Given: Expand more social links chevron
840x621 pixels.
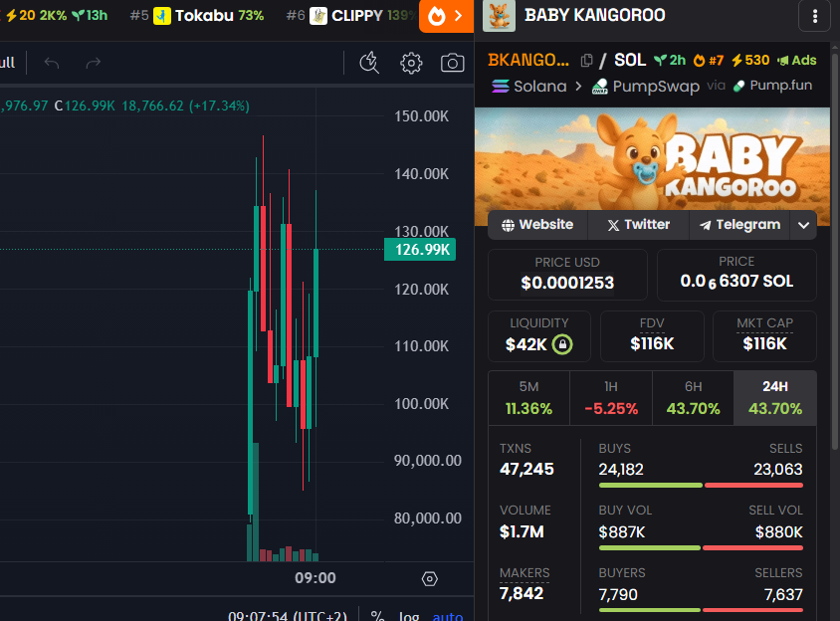Looking at the screenshot, I should click(803, 225).
